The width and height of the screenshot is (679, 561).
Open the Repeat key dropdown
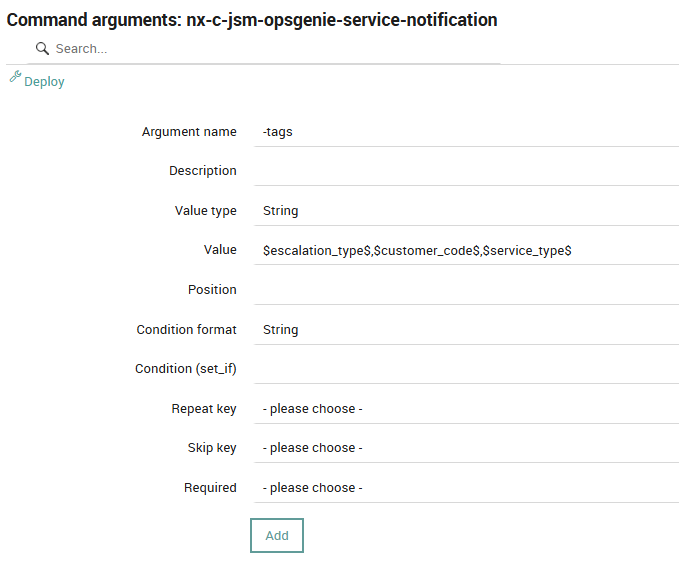tap(465, 409)
